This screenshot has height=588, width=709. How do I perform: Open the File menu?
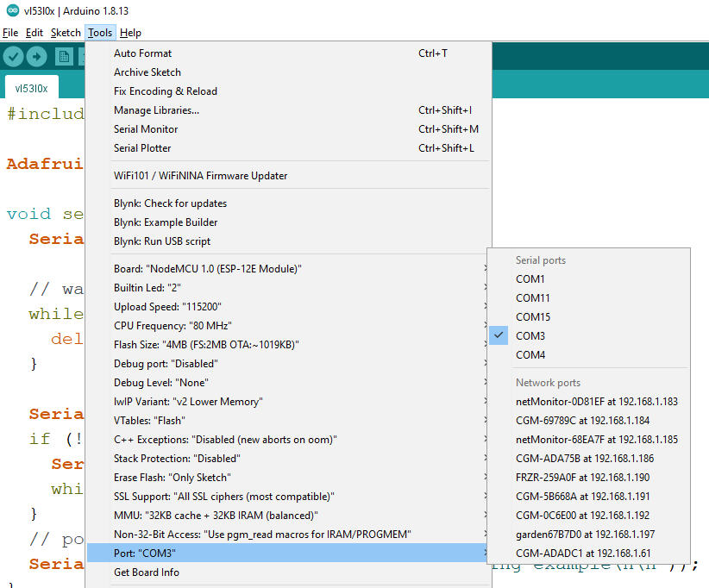[x=9, y=32]
